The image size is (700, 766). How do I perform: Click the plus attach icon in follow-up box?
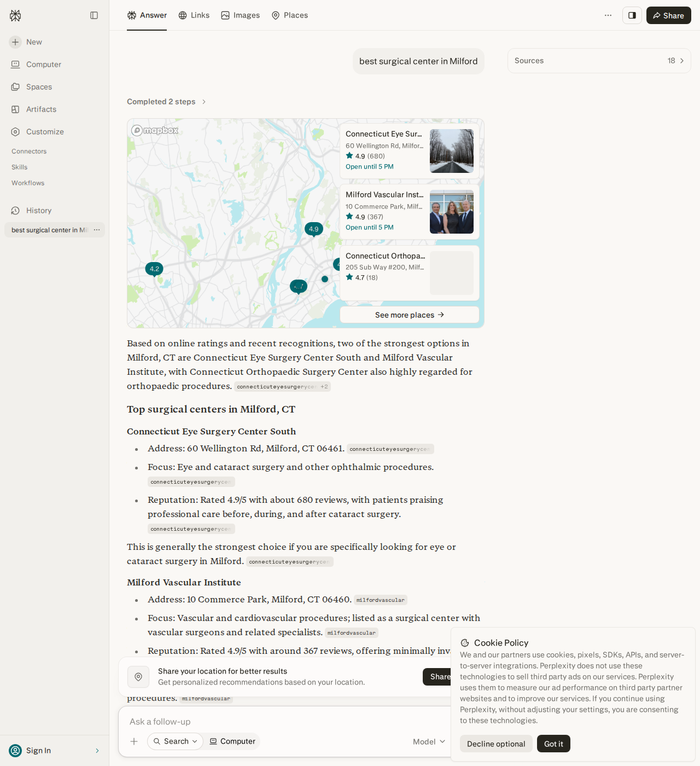click(x=134, y=741)
